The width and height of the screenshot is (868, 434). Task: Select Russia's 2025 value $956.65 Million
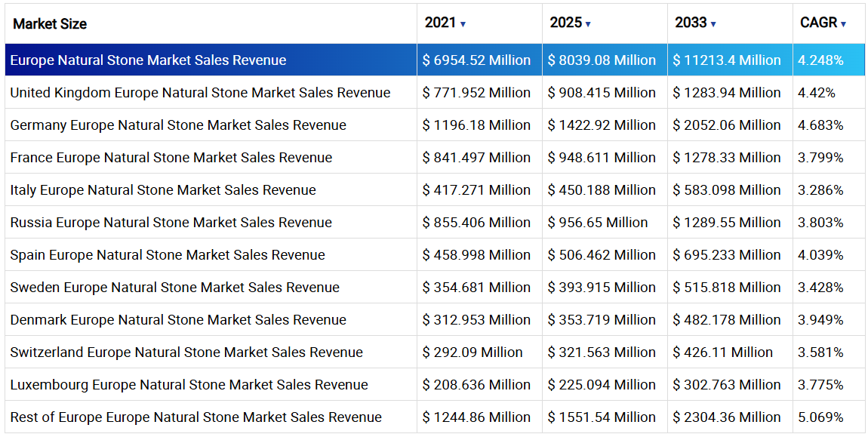click(x=598, y=223)
